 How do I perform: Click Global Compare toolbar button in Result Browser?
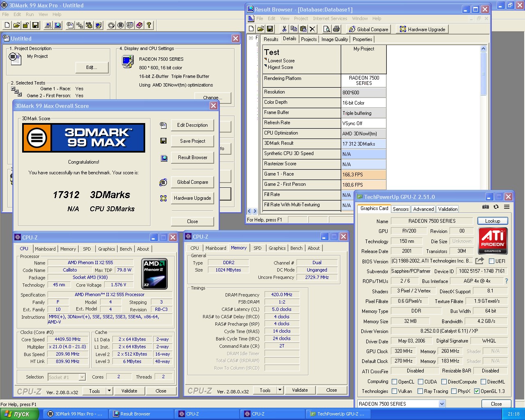(368, 29)
